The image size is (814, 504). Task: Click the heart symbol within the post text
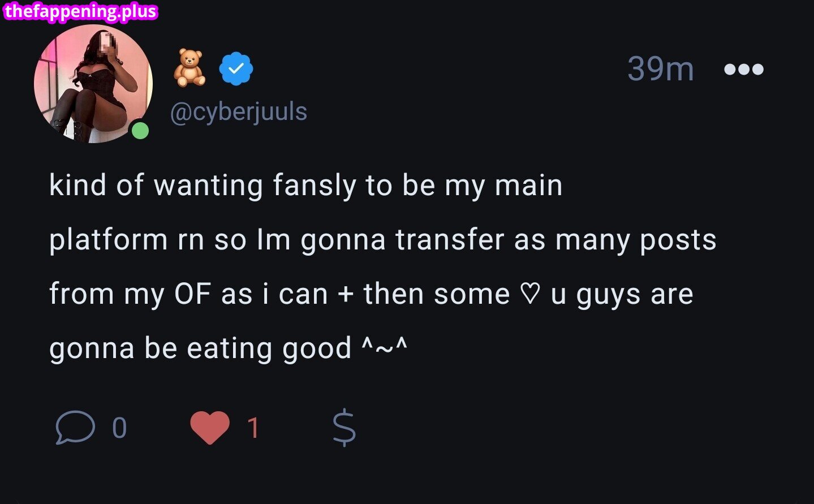[531, 293]
